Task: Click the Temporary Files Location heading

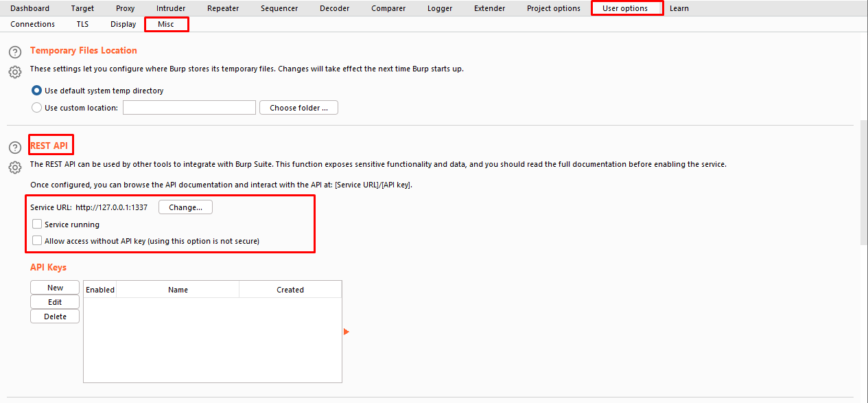Action: [84, 50]
